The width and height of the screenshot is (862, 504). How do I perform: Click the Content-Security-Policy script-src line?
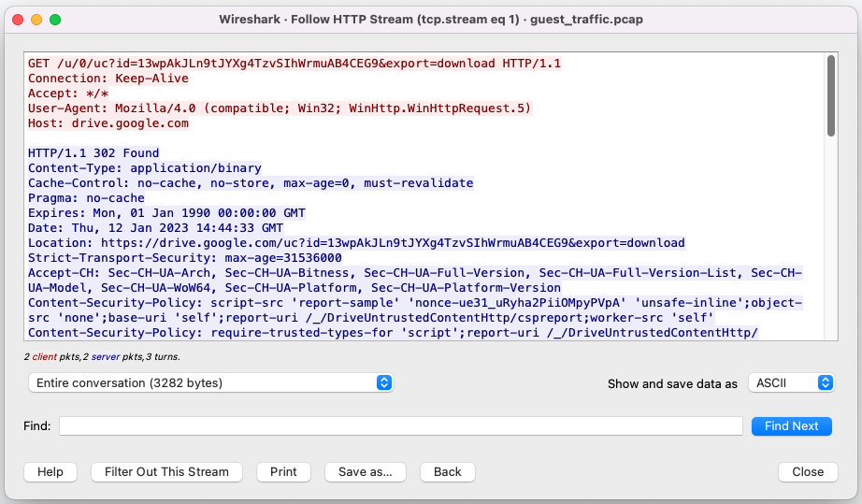(x=415, y=310)
